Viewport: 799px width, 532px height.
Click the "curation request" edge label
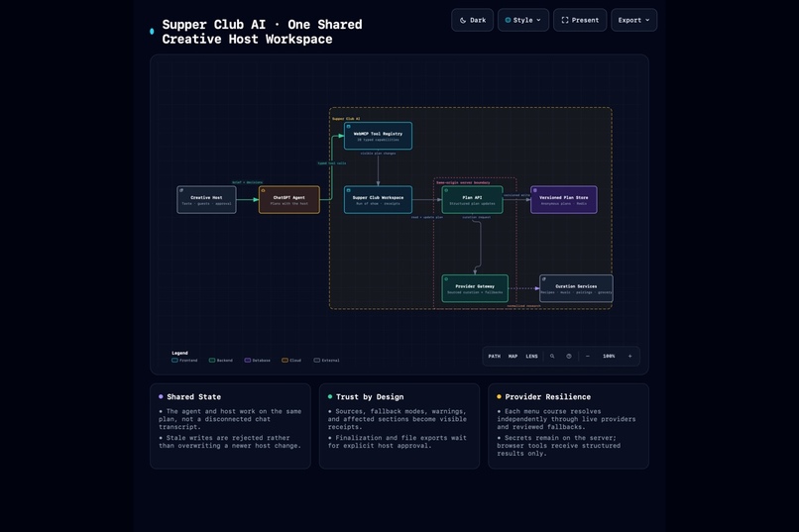click(x=477, y=217)
